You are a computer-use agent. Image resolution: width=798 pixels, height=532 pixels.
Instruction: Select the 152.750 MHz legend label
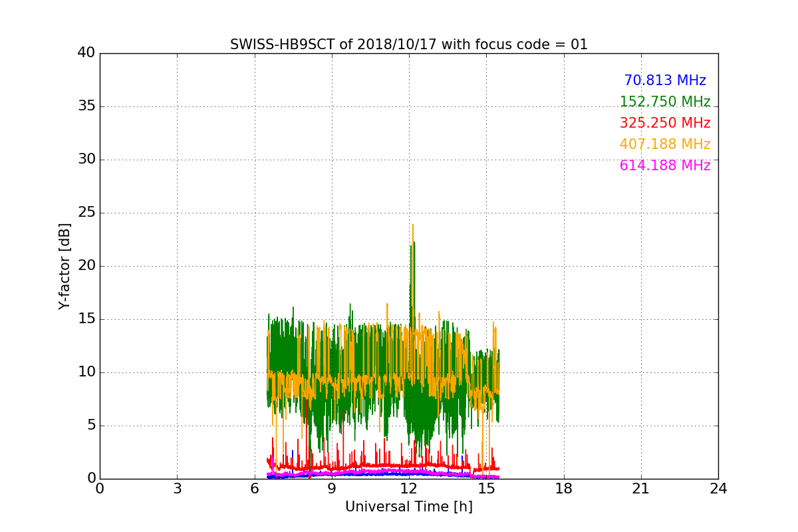click(x=665, y=102)
